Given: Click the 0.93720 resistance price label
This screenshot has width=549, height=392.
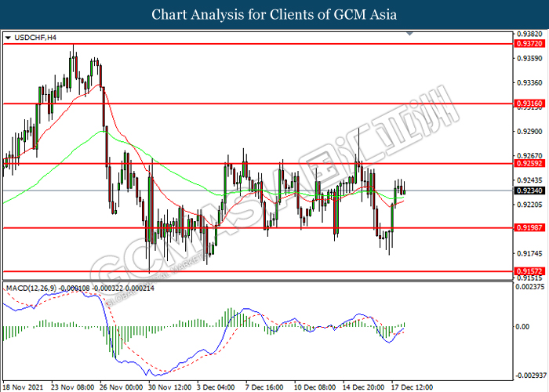Looking at the screenshot, I should point(529,44).
